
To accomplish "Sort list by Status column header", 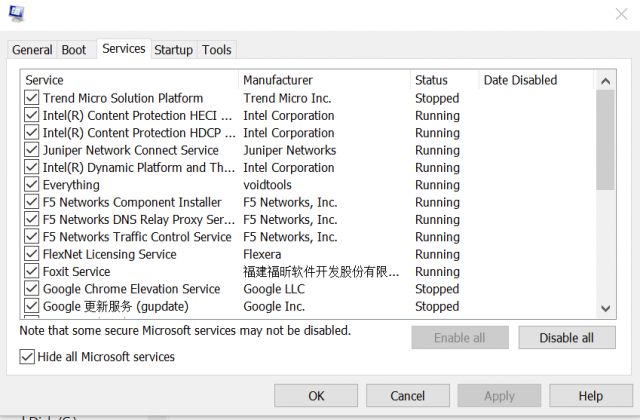I will (x=432, y=80).
